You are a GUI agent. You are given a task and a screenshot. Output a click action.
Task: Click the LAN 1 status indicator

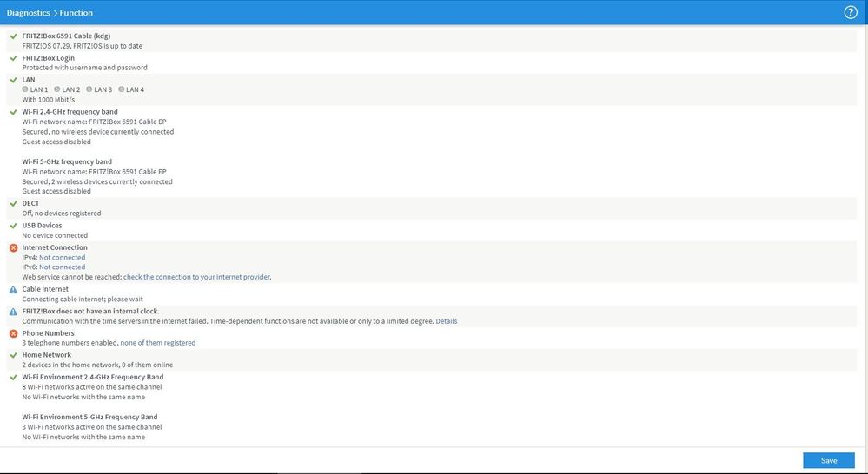25,89
